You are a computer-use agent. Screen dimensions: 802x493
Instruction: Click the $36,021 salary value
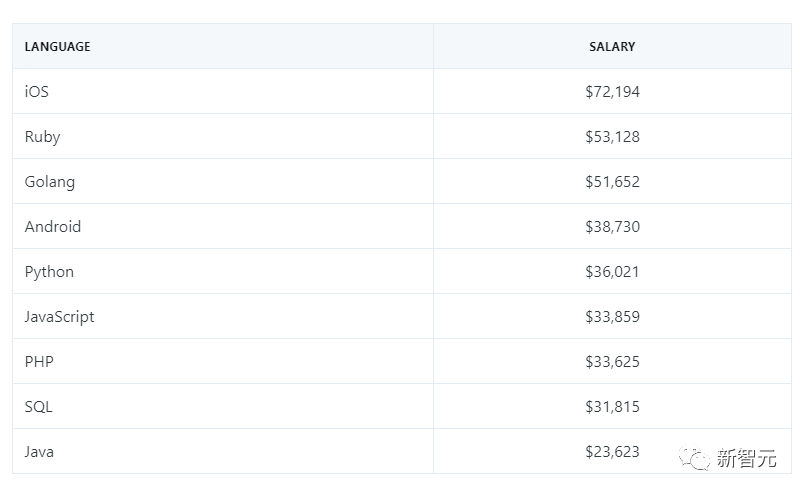(x=612, y=272)
